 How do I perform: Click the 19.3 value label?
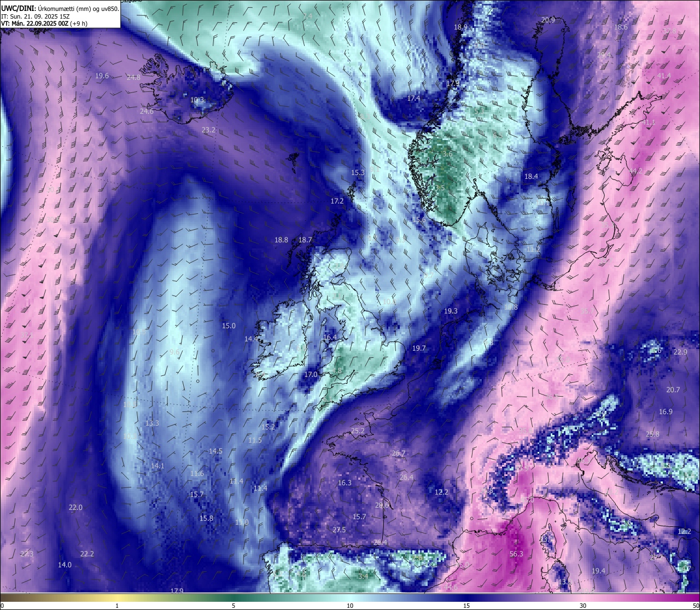[451, 311]
